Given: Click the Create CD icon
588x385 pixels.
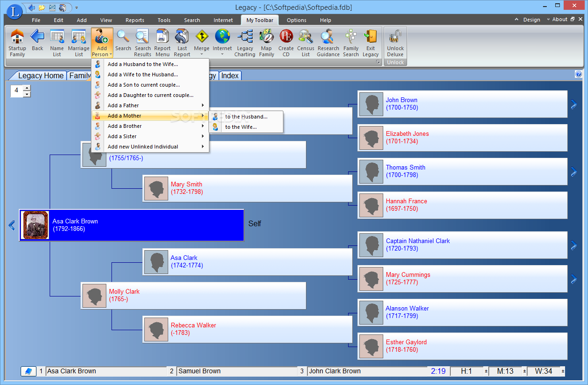Looking at the screenshot, I should pos(286,43).
